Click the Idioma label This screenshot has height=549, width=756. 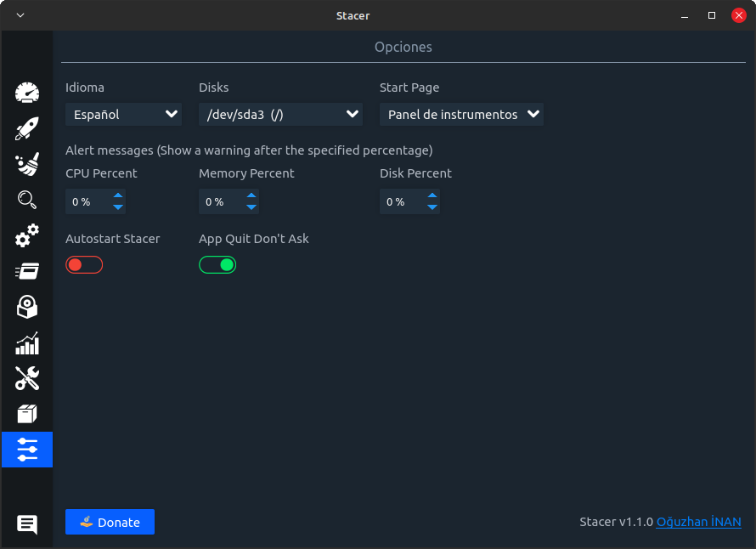click(x=85, y=88)
